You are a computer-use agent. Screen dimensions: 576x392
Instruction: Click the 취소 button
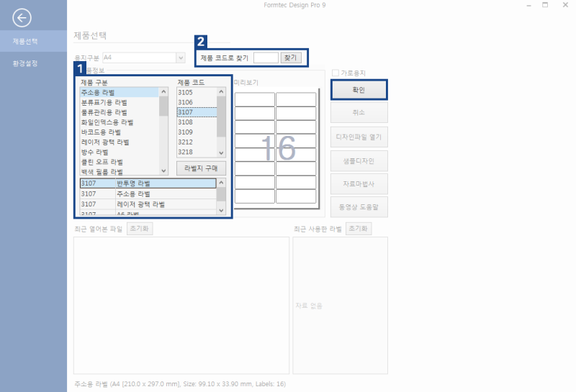359,112
